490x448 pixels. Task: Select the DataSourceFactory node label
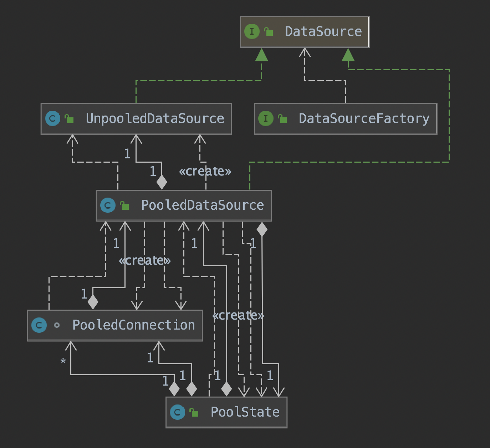click(364, 118)
